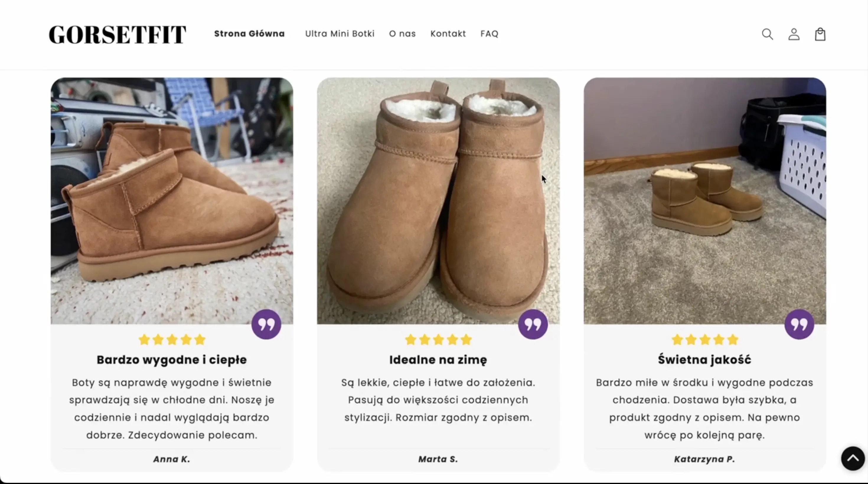Open the Kontakt page link

pos(448,34)
